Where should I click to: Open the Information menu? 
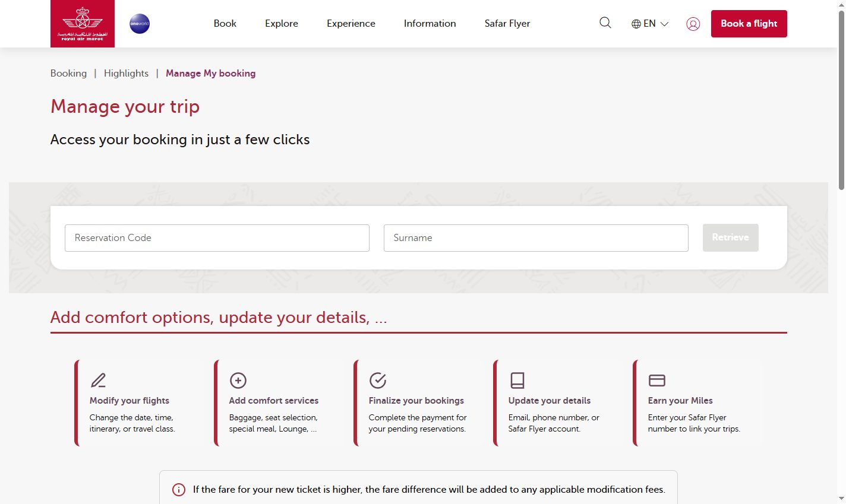coord(430,24)
